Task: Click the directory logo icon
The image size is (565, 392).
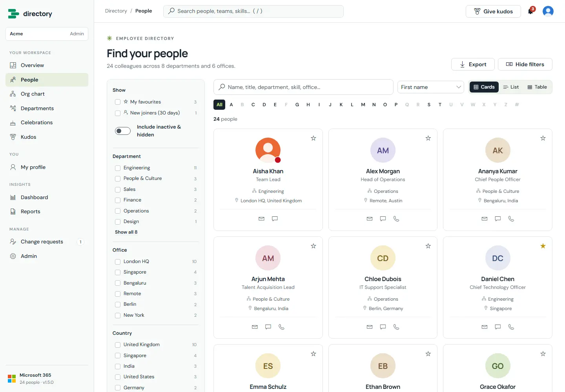Action: point(13,14)
